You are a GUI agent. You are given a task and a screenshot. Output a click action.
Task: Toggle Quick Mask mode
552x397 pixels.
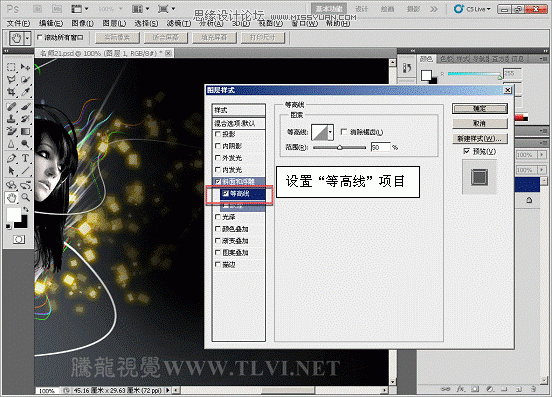point(19,240)
